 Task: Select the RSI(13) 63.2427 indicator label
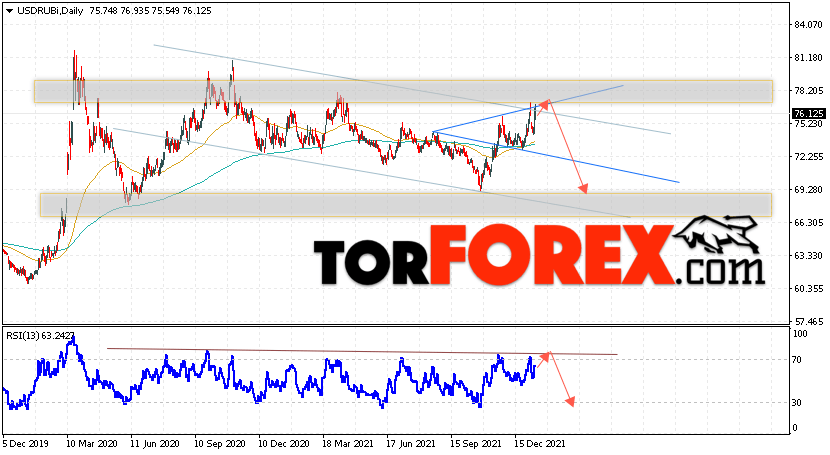[40, 335]
